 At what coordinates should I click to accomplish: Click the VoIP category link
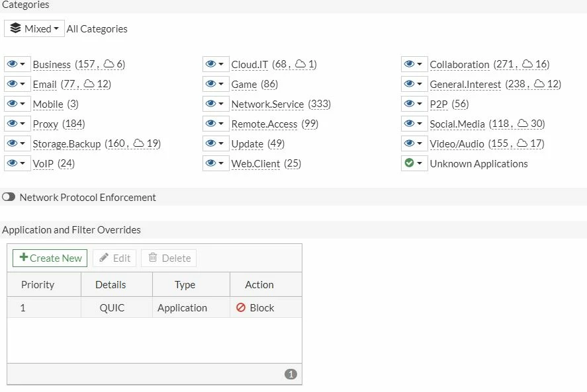coord(43,164)
